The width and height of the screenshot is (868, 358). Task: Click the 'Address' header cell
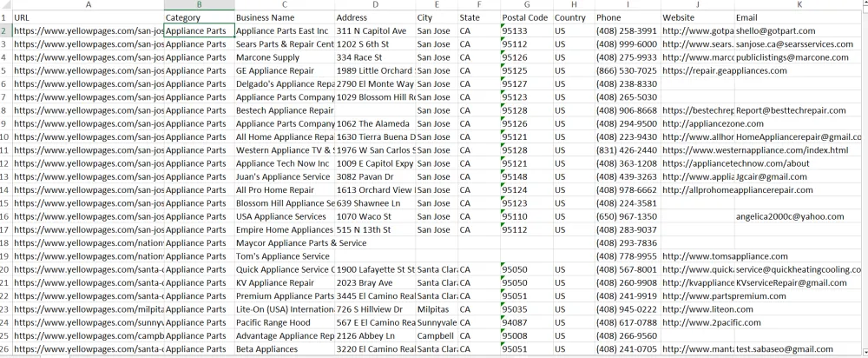pos(375,17)
